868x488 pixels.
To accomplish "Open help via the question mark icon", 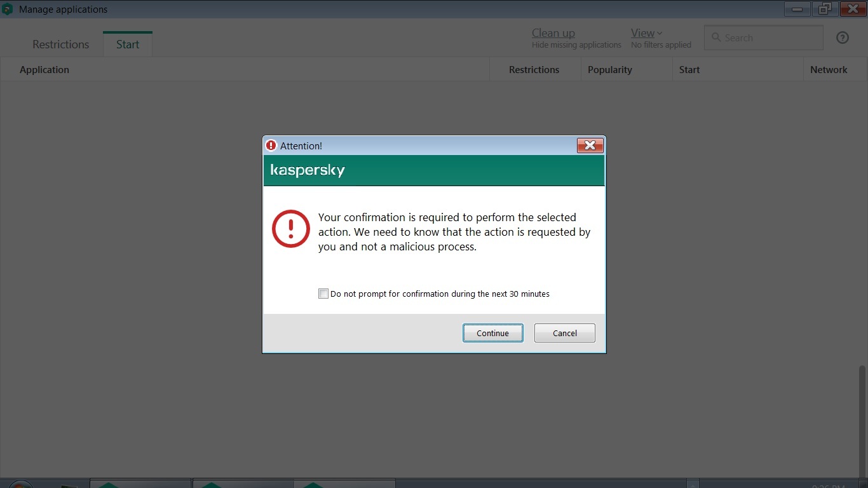I will coord(843,38).
